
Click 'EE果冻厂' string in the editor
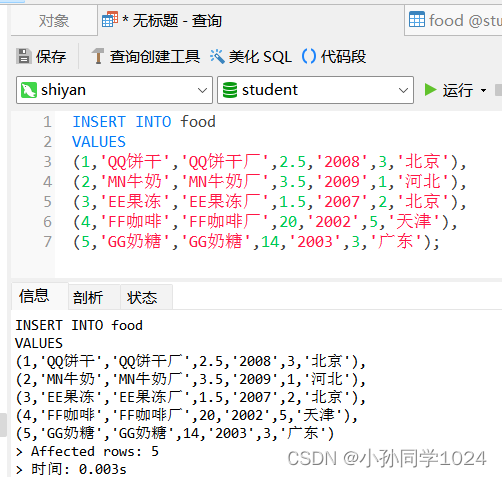point(225,202)
